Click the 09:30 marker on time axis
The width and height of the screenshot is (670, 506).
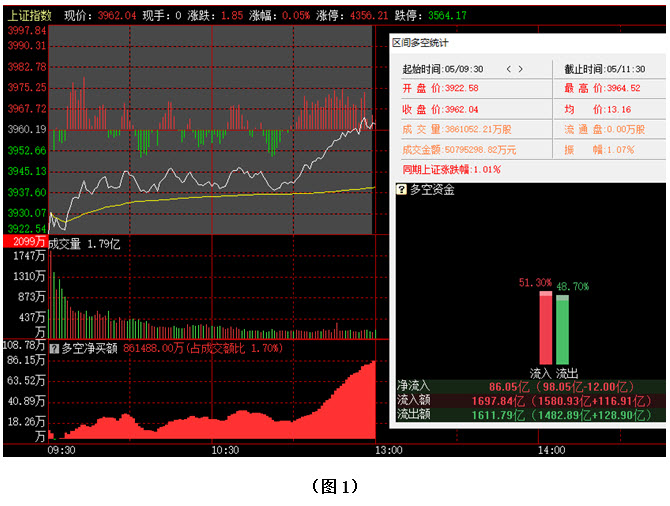click(62, 451)
